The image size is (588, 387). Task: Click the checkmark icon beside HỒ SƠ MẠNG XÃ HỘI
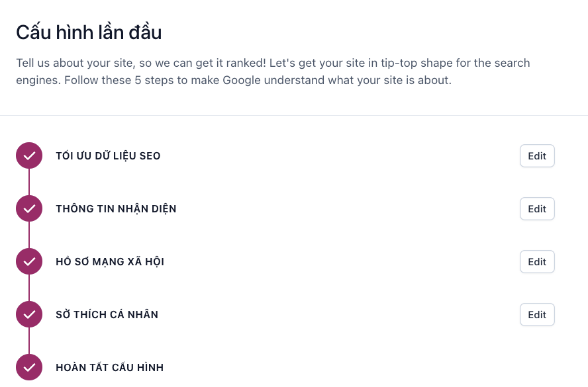(28, 261)
